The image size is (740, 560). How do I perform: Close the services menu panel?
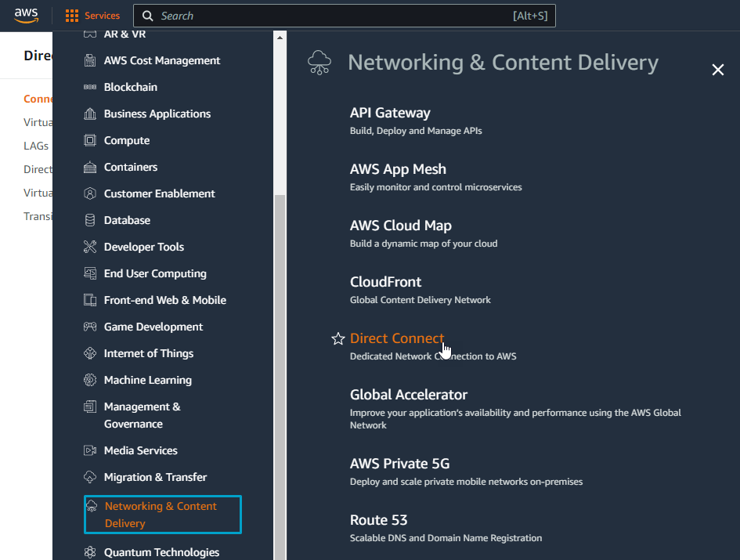coord(718,70)
